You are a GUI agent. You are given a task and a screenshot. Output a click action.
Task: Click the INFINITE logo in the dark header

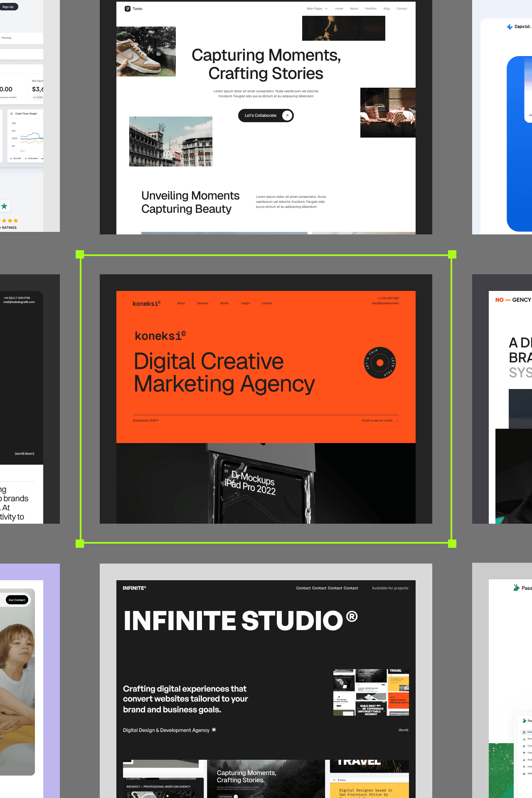click(x=134, y=588)
